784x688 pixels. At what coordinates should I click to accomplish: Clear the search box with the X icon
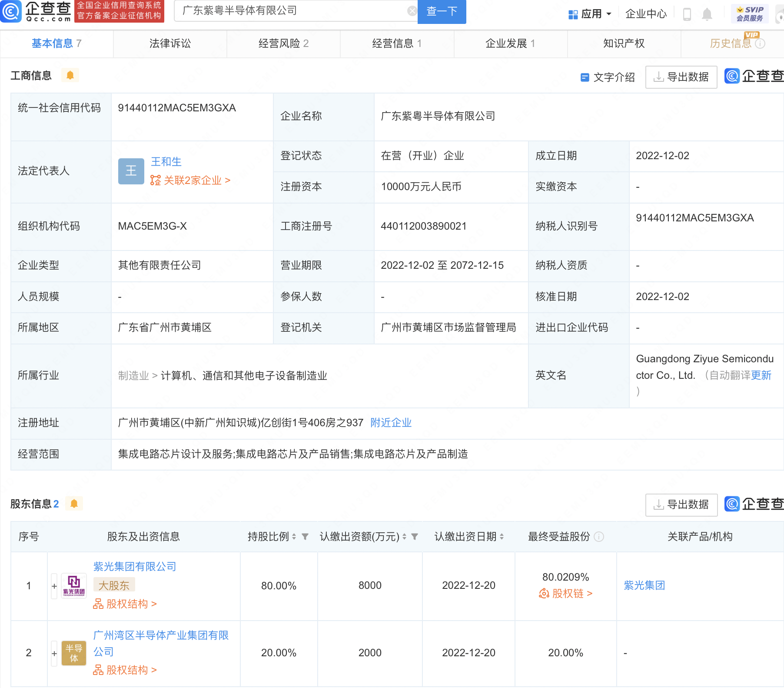point(412,11)
